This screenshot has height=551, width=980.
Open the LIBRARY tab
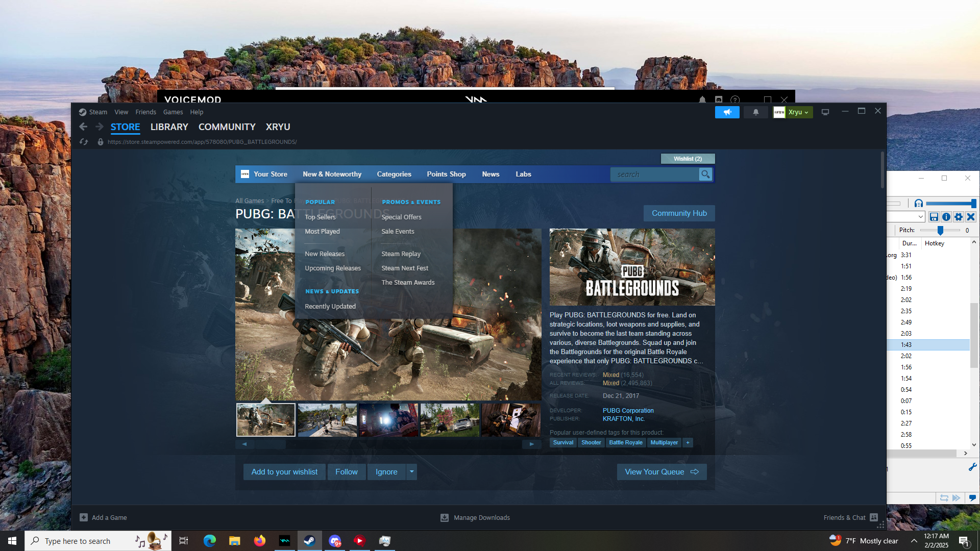pyautogui.click(x=169, y=127)
